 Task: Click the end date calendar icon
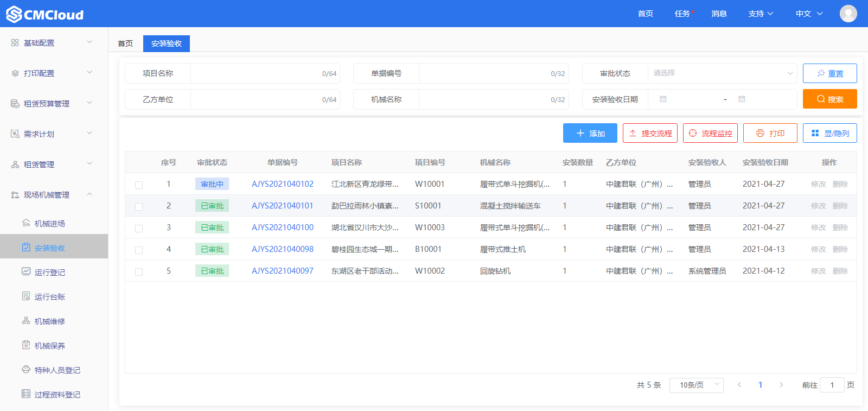742,99
